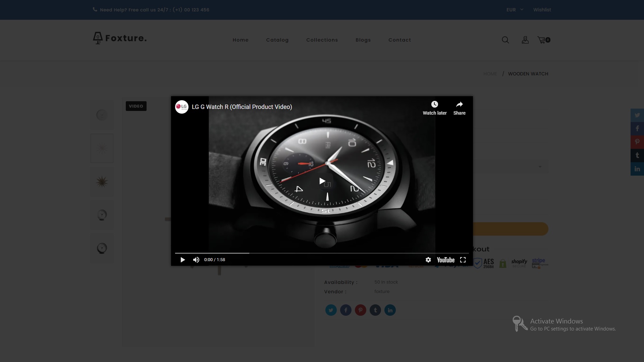
Task: Click round Tumblr icon below vendor
Action: [375, 310]
